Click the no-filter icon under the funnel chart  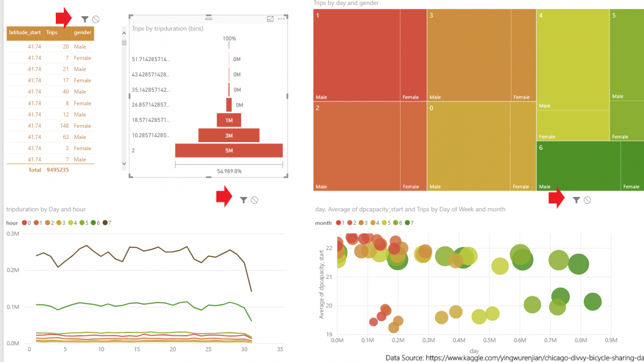point(254,200)
